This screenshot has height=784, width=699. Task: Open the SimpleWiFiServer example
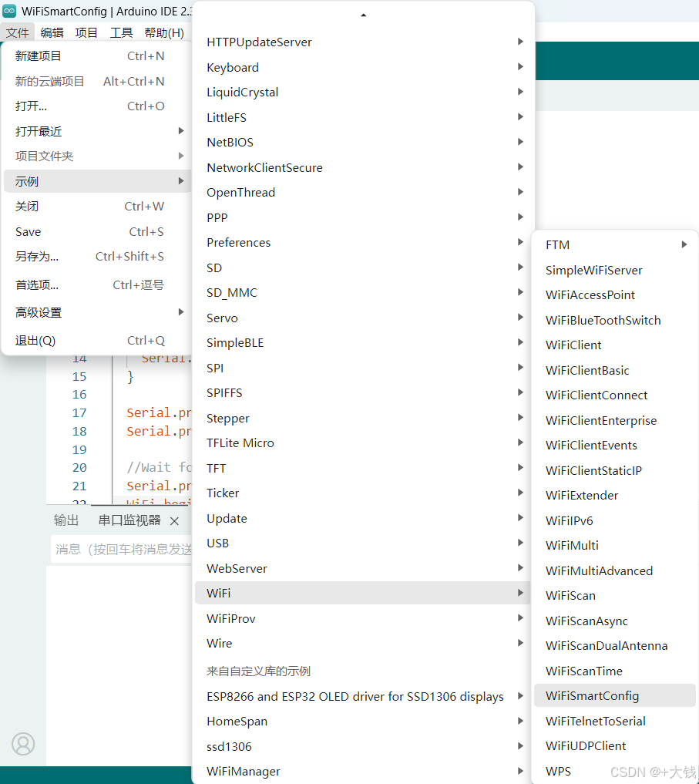coord(615,270)
